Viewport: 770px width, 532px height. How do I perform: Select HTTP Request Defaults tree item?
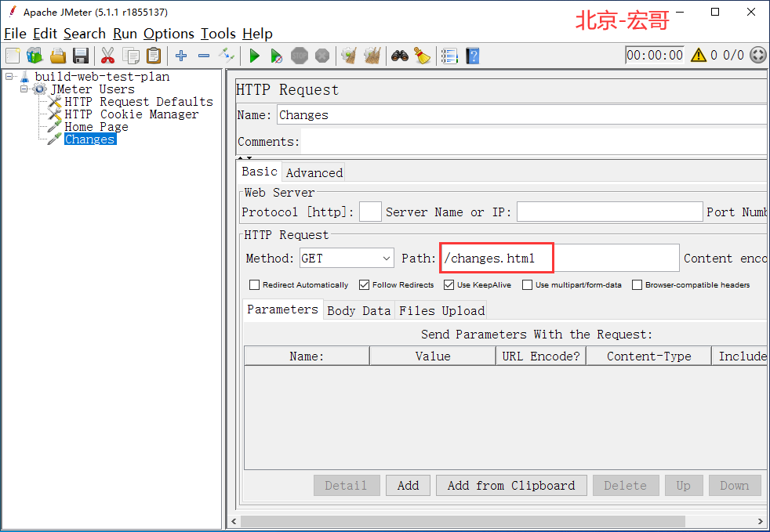[x=139, y=102]
